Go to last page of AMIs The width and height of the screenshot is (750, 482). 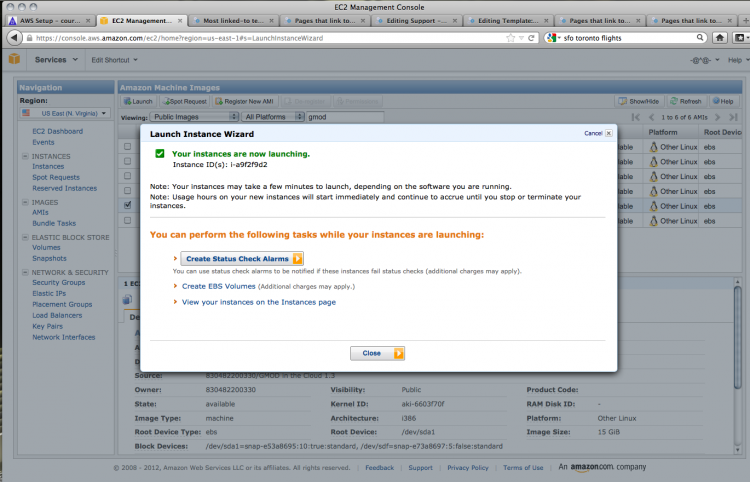pos(733,117)
